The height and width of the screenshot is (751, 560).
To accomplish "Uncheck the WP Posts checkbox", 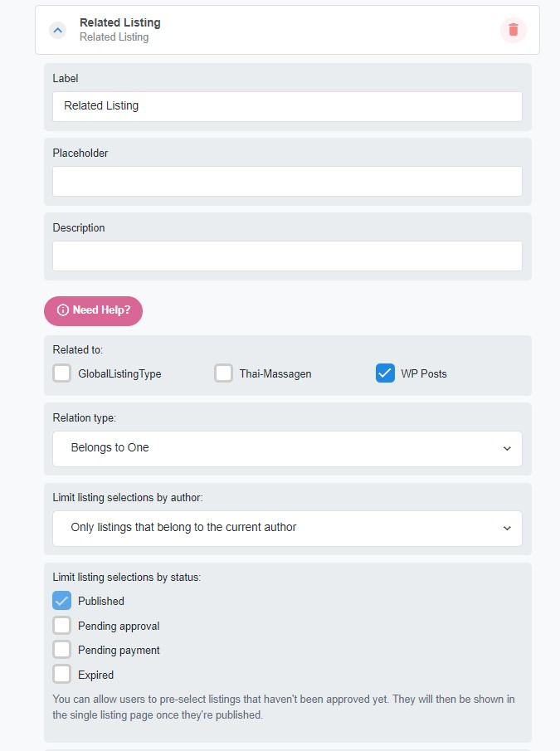I will click(385, 373).
